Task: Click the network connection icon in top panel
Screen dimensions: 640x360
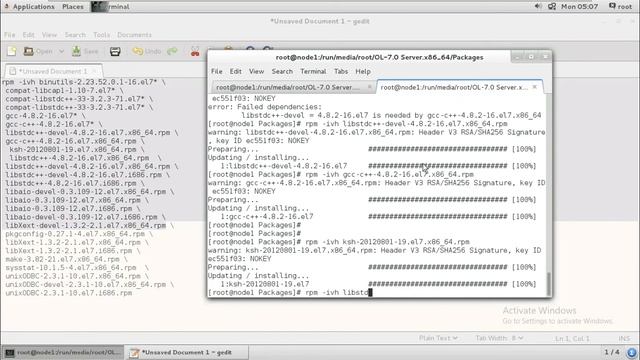Action: (552, 6)
